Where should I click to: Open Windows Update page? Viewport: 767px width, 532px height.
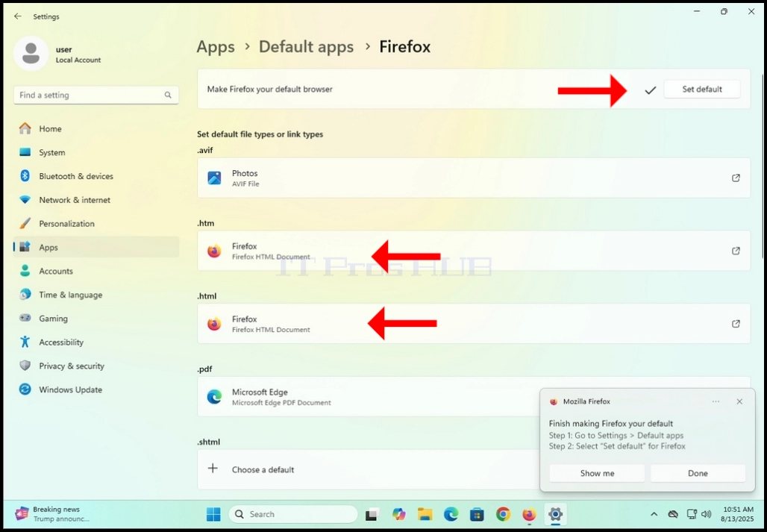96,389
